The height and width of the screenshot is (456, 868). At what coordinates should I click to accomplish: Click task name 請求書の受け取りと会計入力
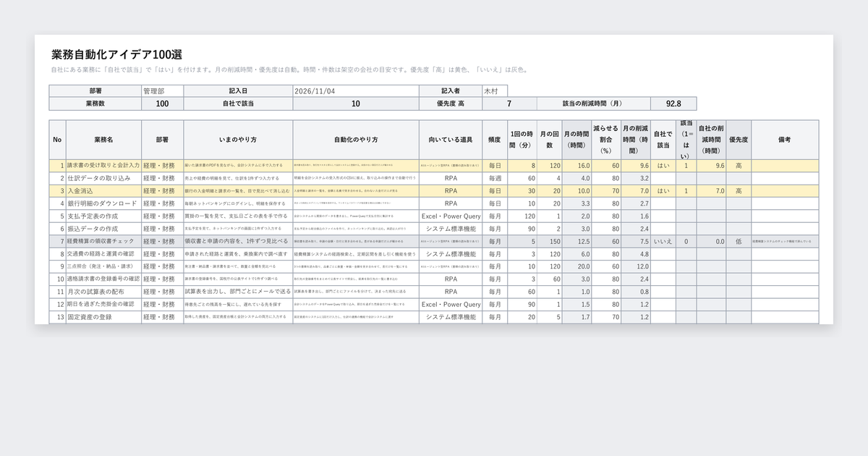[x=103, y=166]
